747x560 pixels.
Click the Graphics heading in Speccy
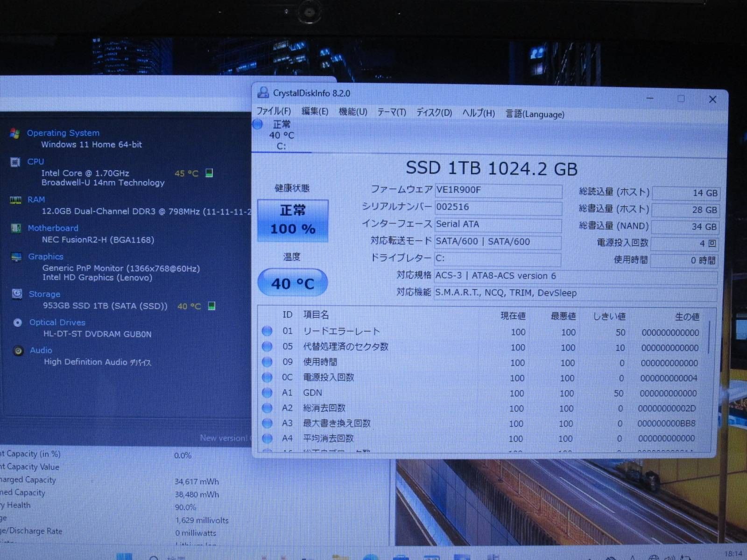(x=45, y=256)
